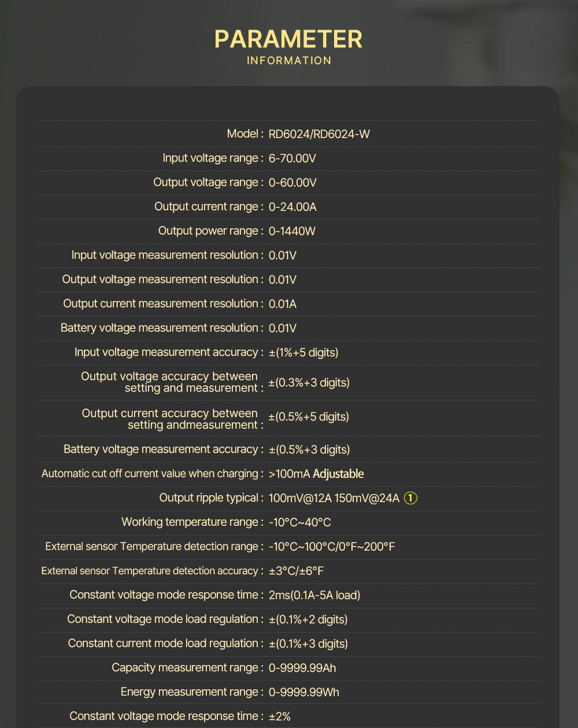Click the bold Adjustable text

coord(338,474)
